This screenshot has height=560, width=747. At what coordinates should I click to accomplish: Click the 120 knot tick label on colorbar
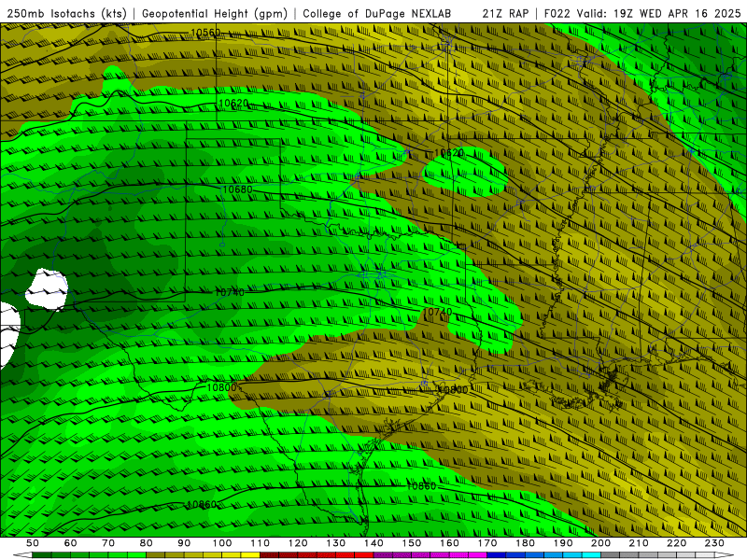298,543
